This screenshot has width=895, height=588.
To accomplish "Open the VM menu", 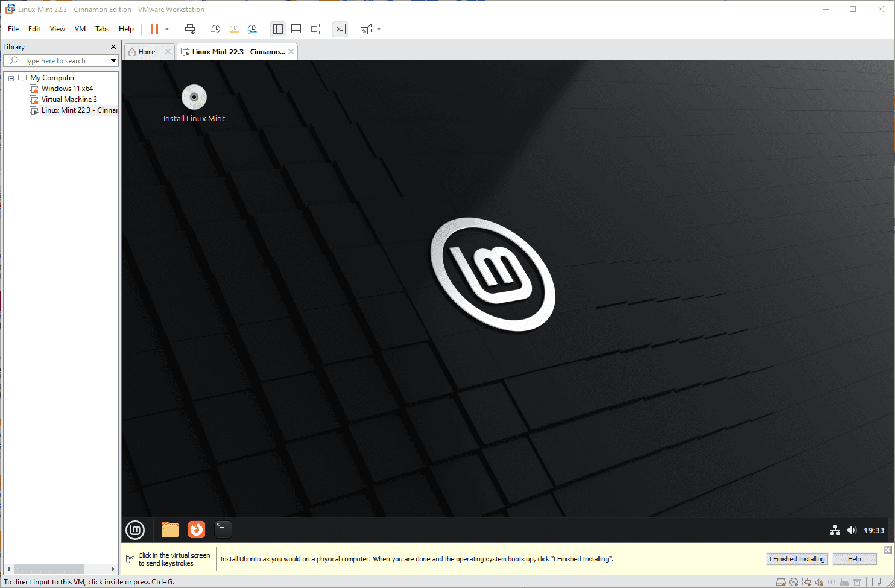I will [80, 29].
